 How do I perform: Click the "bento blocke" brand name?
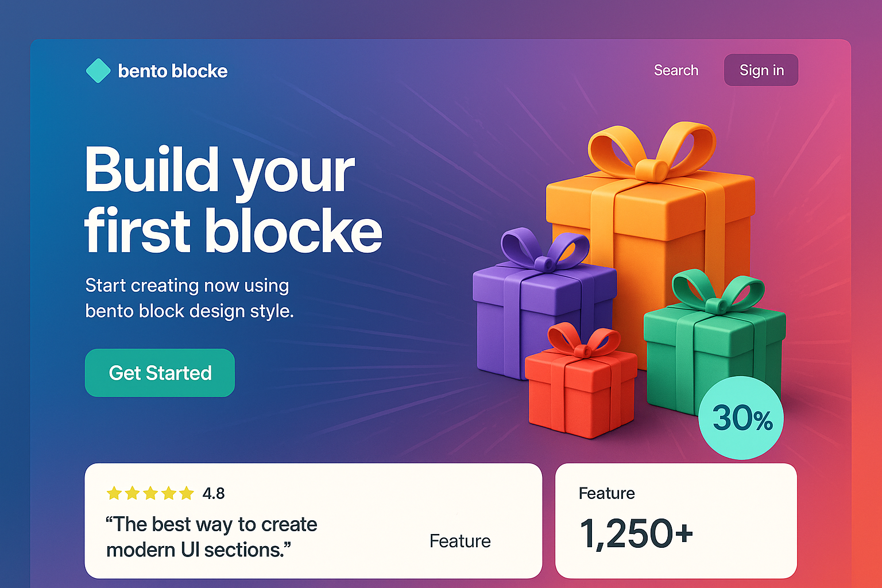click(172, 71)
